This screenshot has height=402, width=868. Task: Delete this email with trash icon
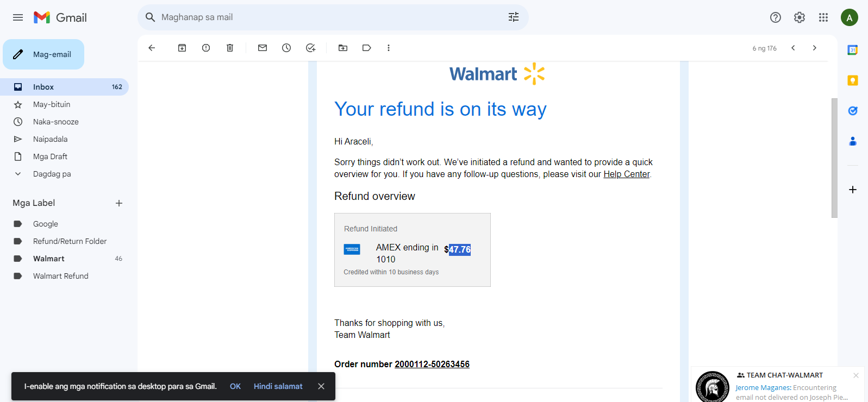click(230, 48)
